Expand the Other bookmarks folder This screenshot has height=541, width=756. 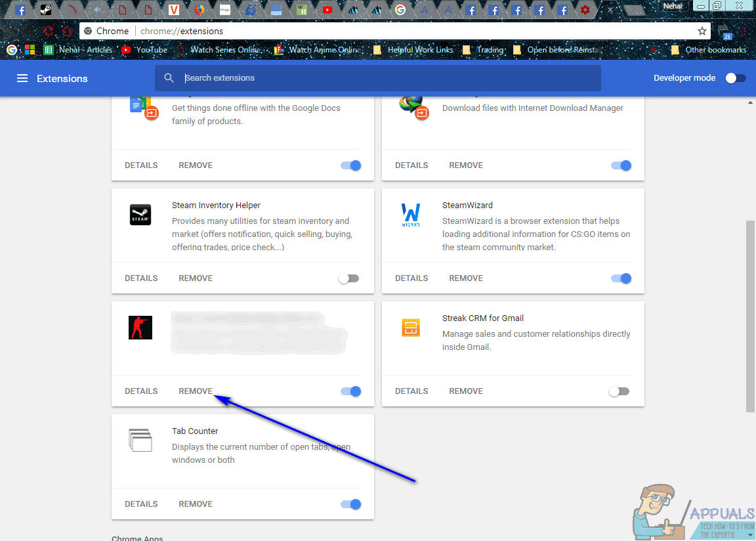coord(709,50)
